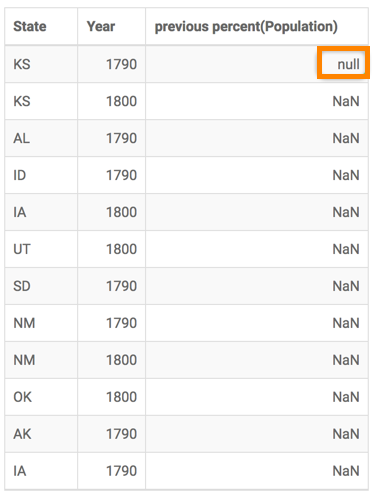The image size is (374, 498).
Task: Select the 1790 year cell in ID row
Action: pyautogui.click(x=111, y=175)
